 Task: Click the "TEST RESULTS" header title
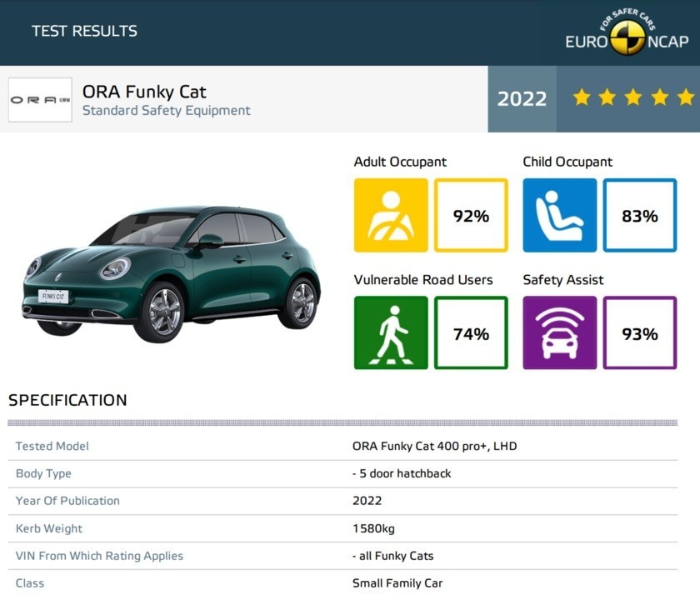click(84, 31)
